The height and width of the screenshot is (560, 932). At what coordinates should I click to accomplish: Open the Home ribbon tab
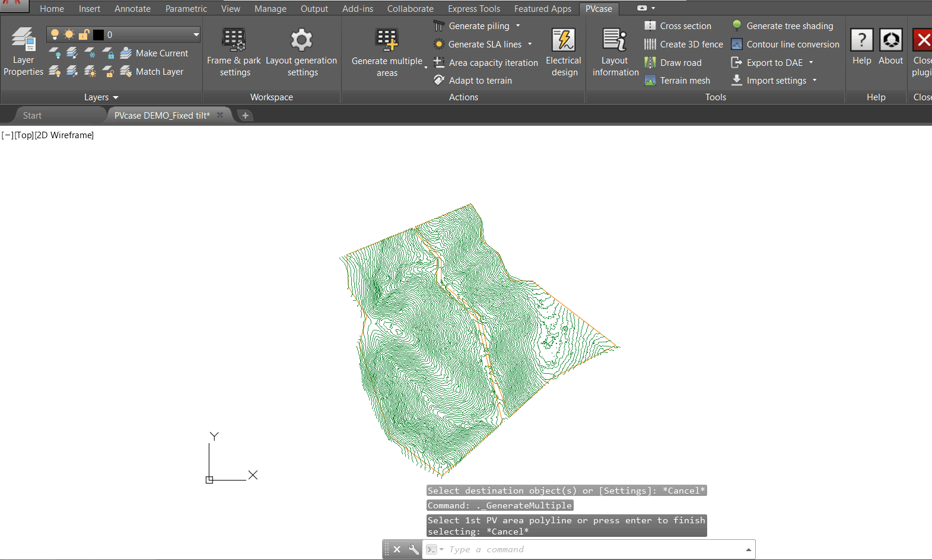pyautogui.click(x=52, y=9)
